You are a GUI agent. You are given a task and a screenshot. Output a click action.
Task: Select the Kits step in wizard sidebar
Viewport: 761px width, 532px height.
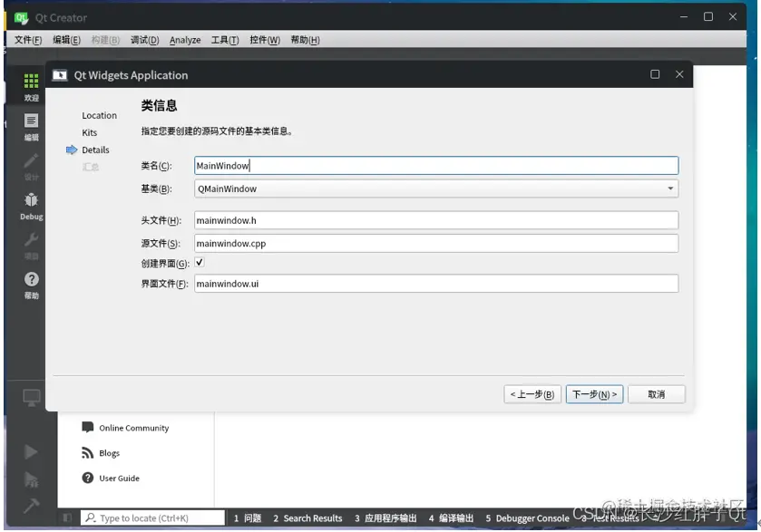[89, 132]
